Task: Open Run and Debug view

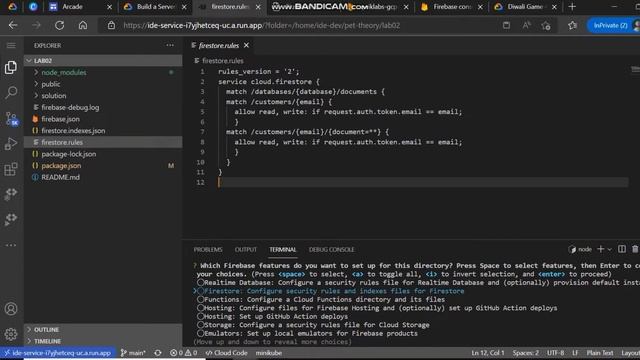Action: [11, 144]
